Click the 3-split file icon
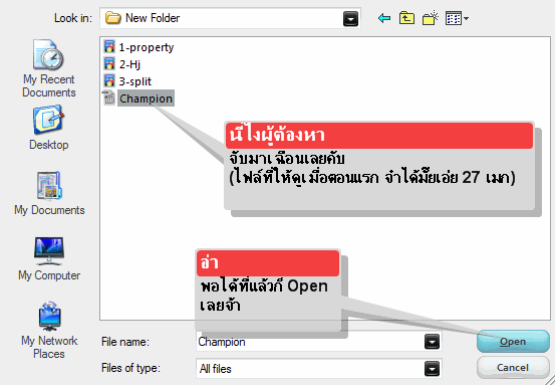Screen dimensions: 555x385 click(109, 81)
